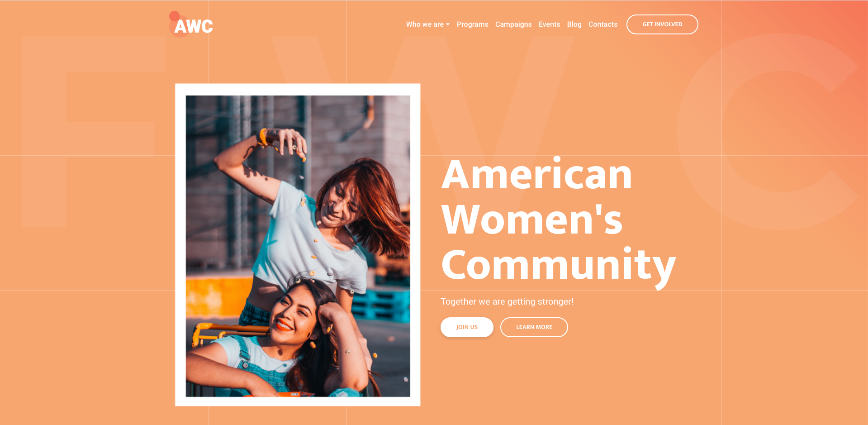Click the LEARN MORE outlined button
The image size is (868, 425).
tap(534, 327)
